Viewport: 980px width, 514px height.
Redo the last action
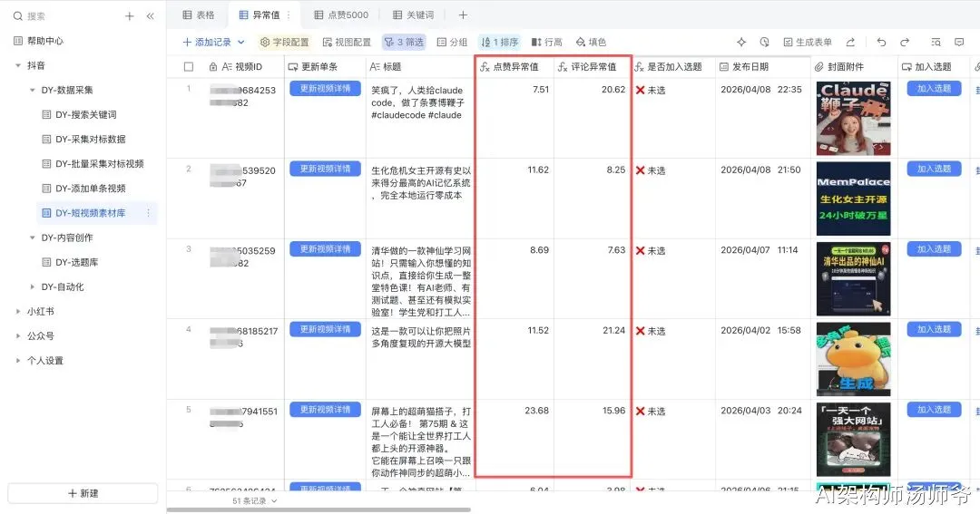pos(905,42)
